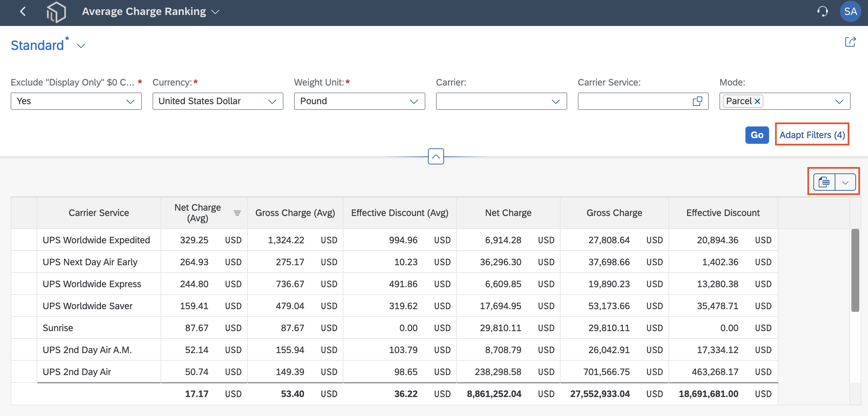Click the 36,296.30 net charge value
Image resolution: width=868 pixels, height=416 pixels.
click(x=500, y=262)
